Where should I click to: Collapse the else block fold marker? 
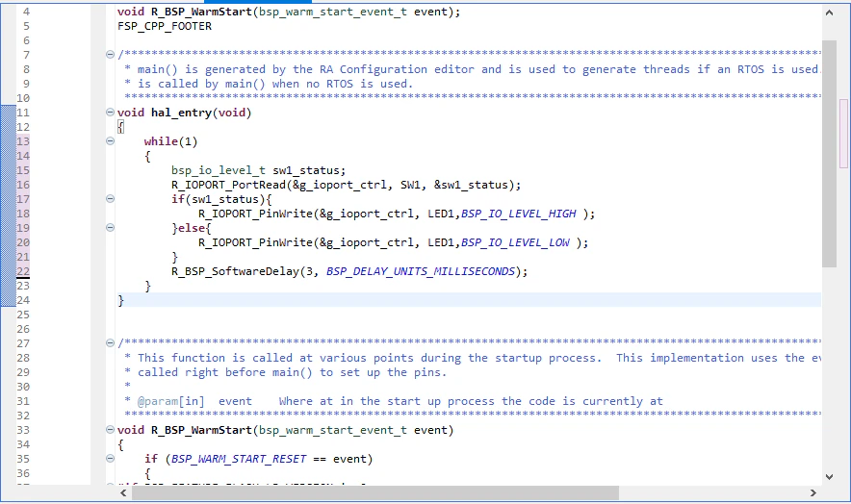tap(110, 227)
